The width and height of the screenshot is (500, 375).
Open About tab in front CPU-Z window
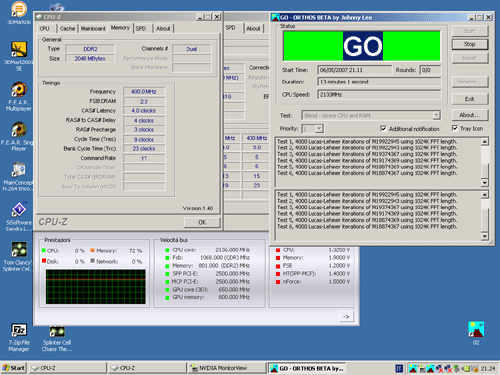(163, 29)
